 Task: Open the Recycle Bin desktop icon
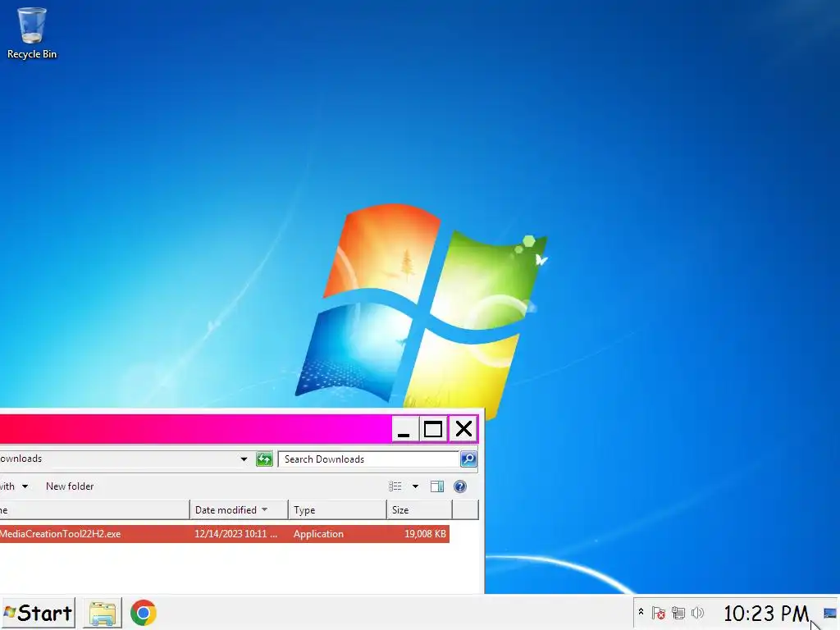32,33
